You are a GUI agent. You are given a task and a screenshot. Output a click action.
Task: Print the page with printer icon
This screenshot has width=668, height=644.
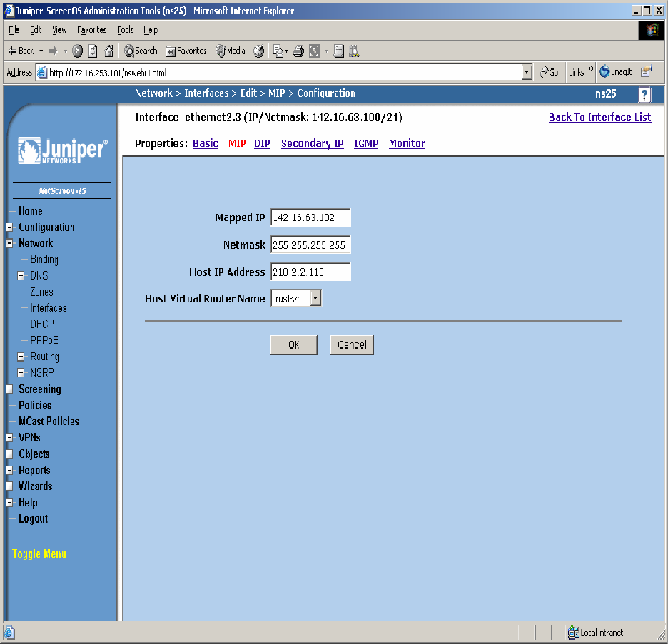click(298, 51)
